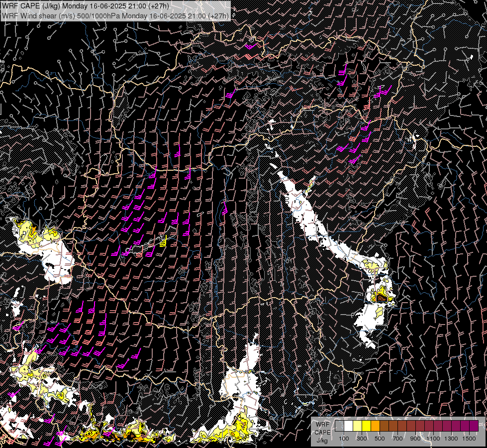Select the orange 400–500 legend swatch
Image resolution: width=487 pixels, height=448 pixels.
point(375,426)
